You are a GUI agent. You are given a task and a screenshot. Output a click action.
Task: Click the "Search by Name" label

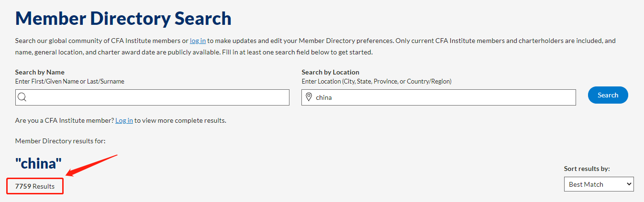(40, 73)
